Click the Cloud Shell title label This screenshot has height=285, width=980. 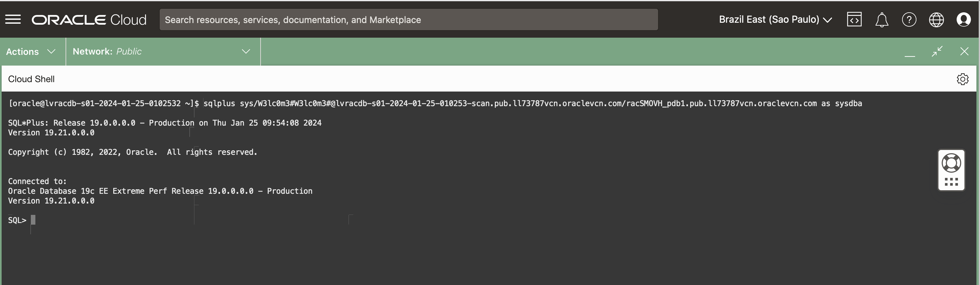coord(31,79)
